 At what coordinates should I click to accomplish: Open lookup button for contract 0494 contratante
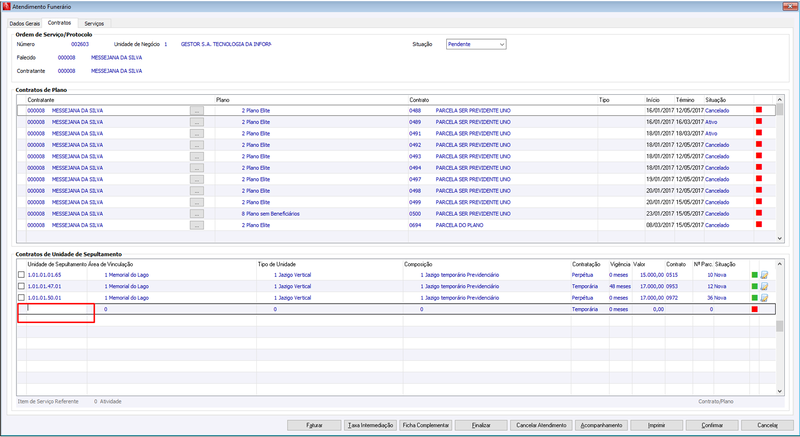196,168
